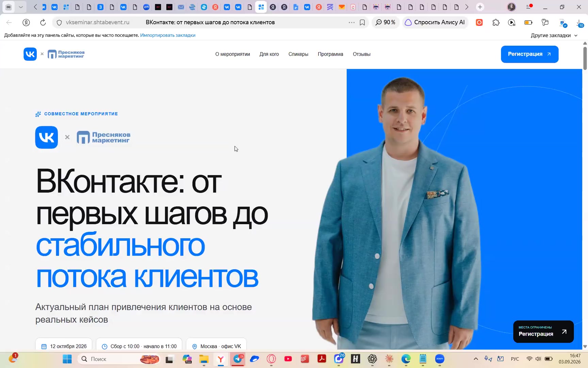Show hidden system tray icons

pyautogui.click(x=476, y=359)
